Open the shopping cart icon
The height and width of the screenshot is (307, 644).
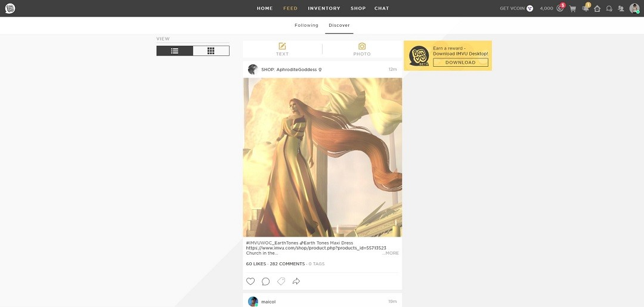(572, 8)
